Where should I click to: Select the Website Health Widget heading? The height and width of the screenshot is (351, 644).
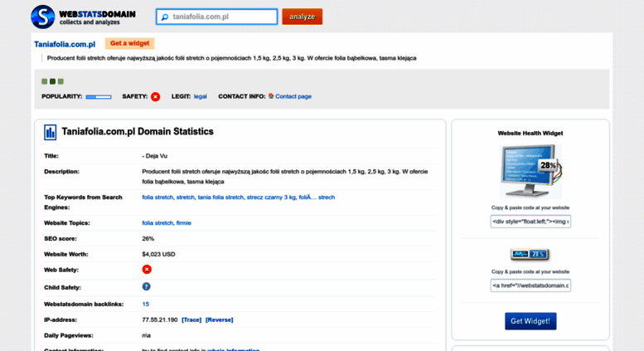(530, 133)
